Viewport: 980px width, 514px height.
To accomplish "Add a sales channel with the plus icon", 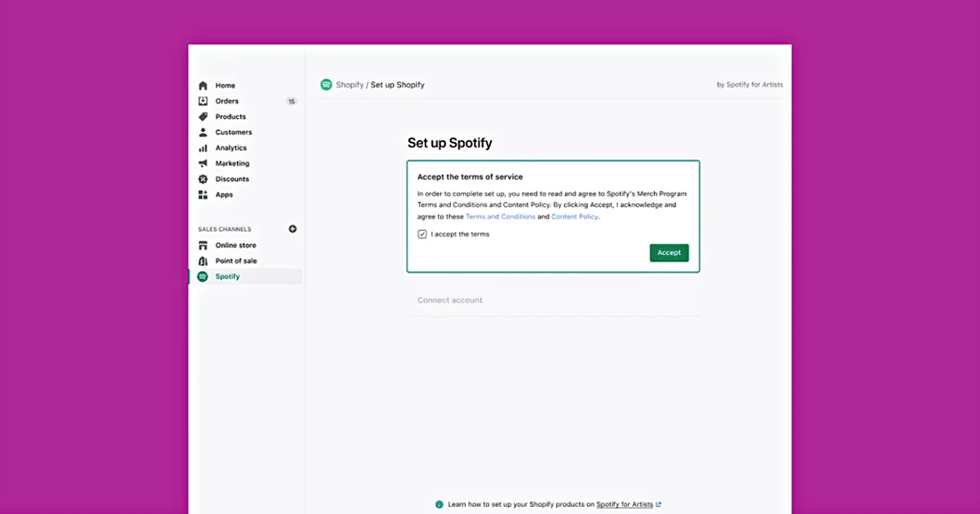I will (x=292, y=229).
